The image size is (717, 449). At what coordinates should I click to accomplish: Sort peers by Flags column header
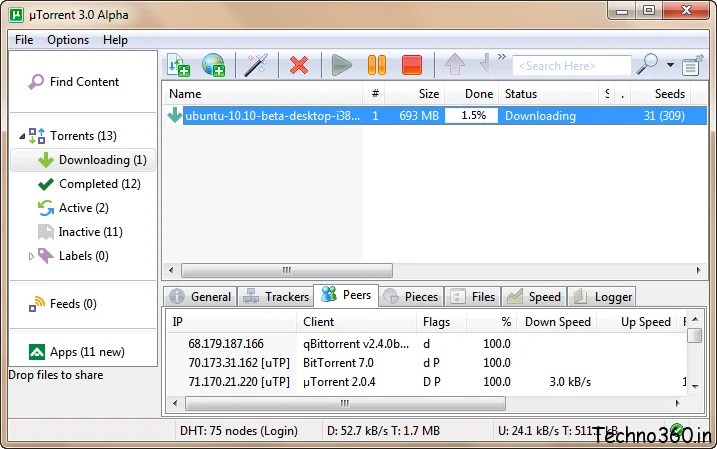[x=442, y=322]
